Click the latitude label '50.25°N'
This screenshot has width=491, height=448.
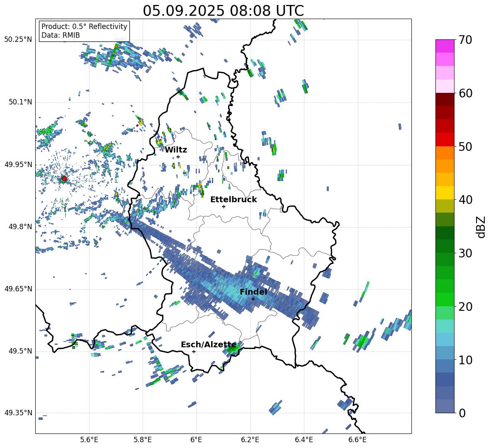pos(18,40)
